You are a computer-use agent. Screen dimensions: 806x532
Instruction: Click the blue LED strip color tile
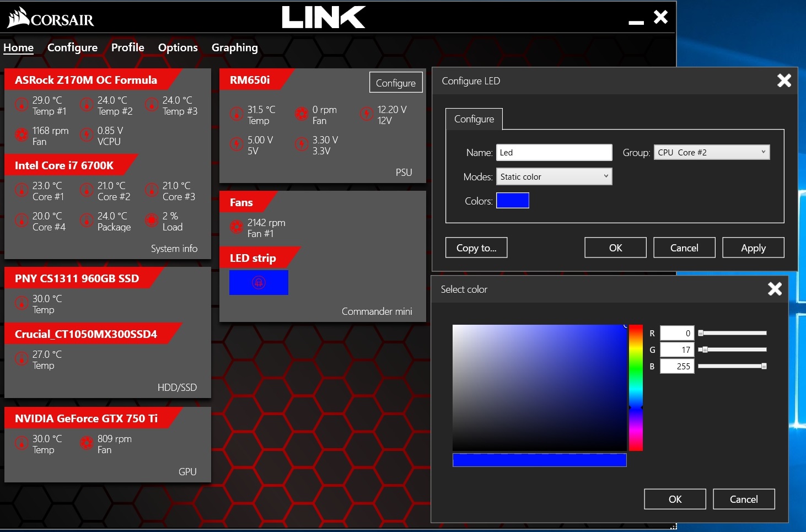coord(259,282)
